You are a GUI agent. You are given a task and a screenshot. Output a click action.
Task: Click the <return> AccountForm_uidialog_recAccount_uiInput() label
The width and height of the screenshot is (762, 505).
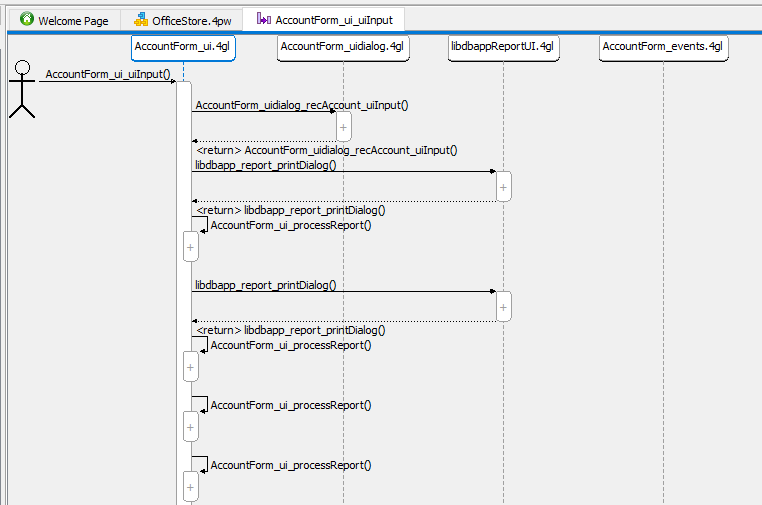tap(327, 150)
